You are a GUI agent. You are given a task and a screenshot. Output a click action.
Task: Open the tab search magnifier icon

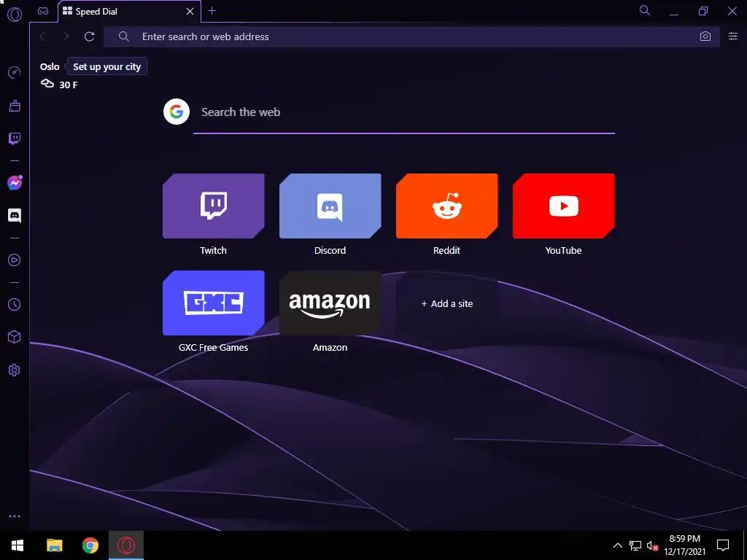645,10
